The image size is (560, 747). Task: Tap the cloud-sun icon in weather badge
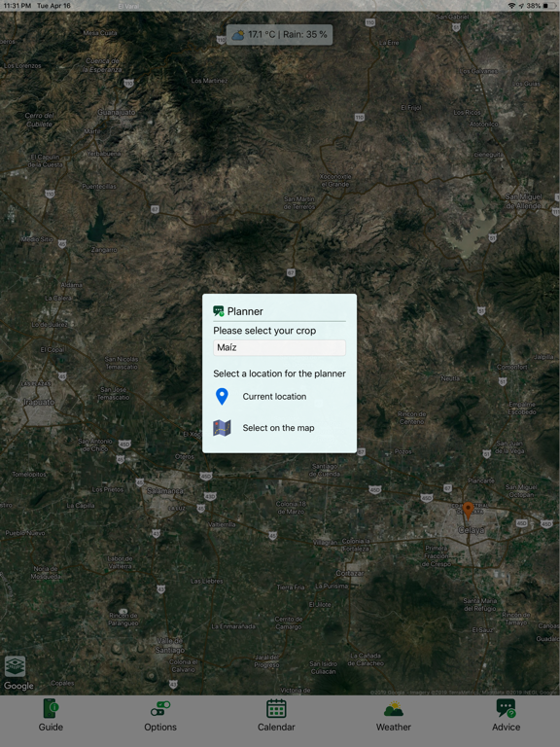click(x=237, y=35)
